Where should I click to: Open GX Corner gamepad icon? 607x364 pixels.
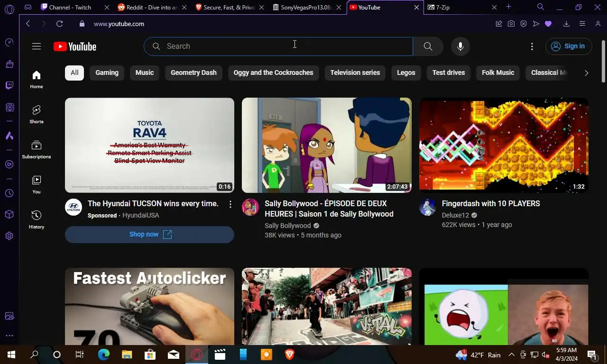pyautogui.click(x=28, y=7)
